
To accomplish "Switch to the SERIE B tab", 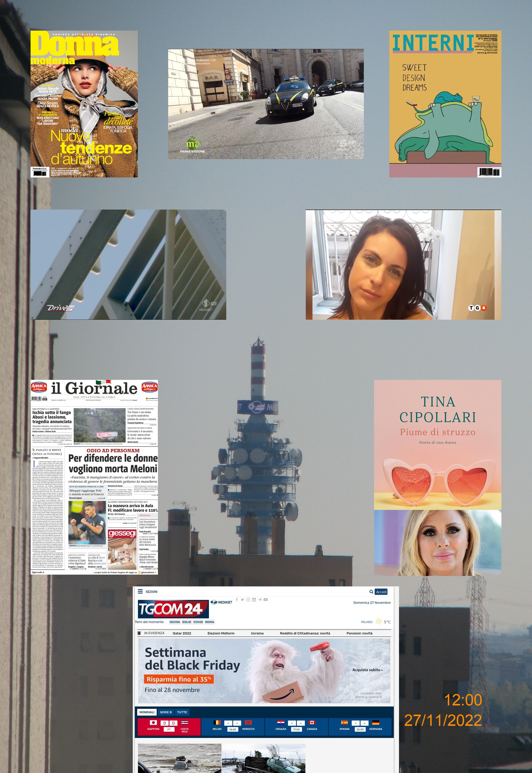I will [165, 712].
